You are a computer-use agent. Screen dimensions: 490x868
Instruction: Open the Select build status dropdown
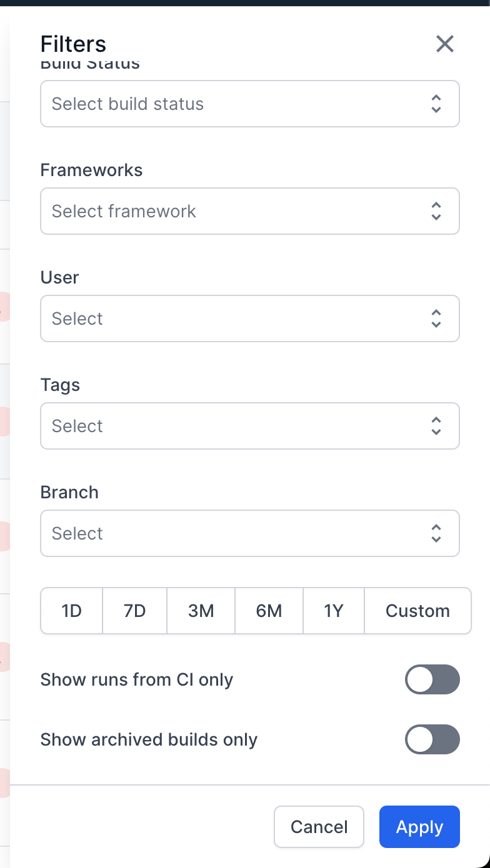pos(237,104)
